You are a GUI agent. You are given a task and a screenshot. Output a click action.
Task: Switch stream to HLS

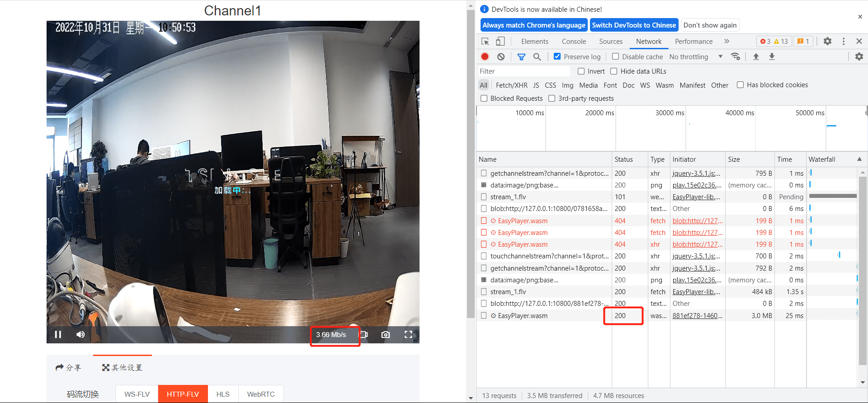coord(223,394)
